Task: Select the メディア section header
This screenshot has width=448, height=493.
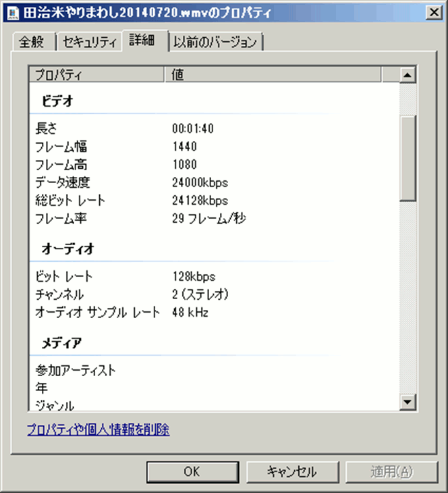Action: click(x=62, y=342)
